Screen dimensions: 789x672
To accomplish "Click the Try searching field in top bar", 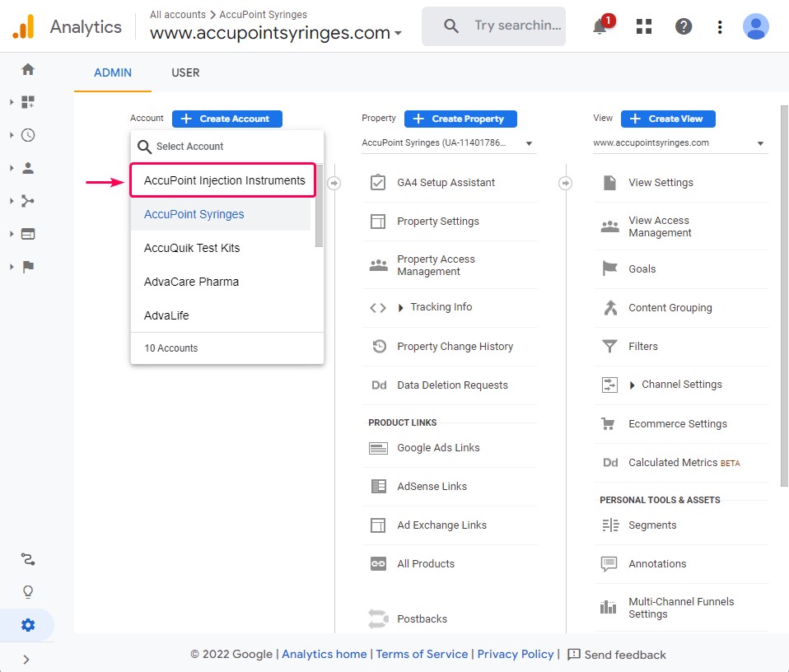I will pos(493,26).
